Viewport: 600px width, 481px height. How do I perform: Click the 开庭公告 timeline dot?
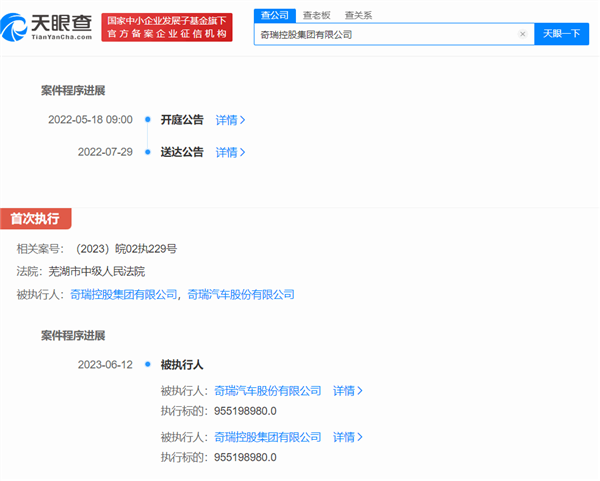pos(148,119)
